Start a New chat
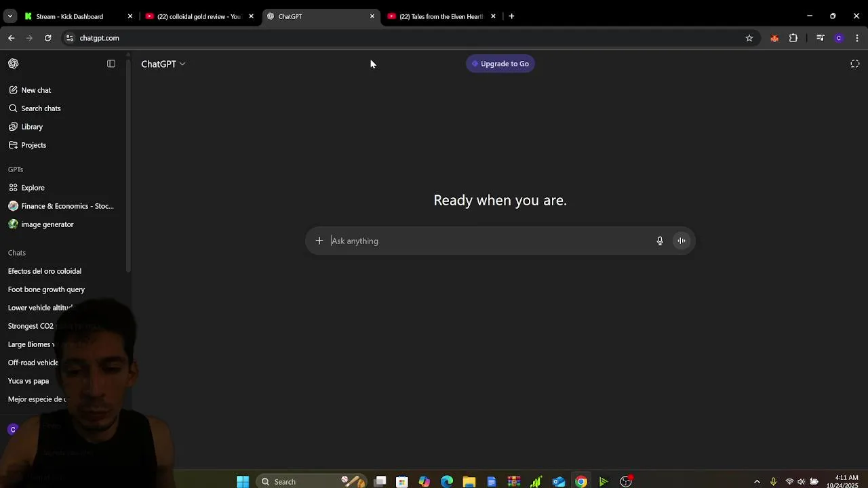The width and height of the screenshot is (868, 488). [x=36, y=90]
